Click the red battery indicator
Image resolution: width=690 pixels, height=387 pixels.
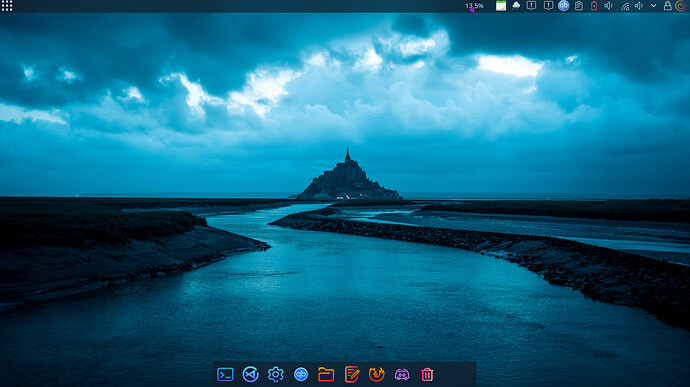tap(594, 6)
